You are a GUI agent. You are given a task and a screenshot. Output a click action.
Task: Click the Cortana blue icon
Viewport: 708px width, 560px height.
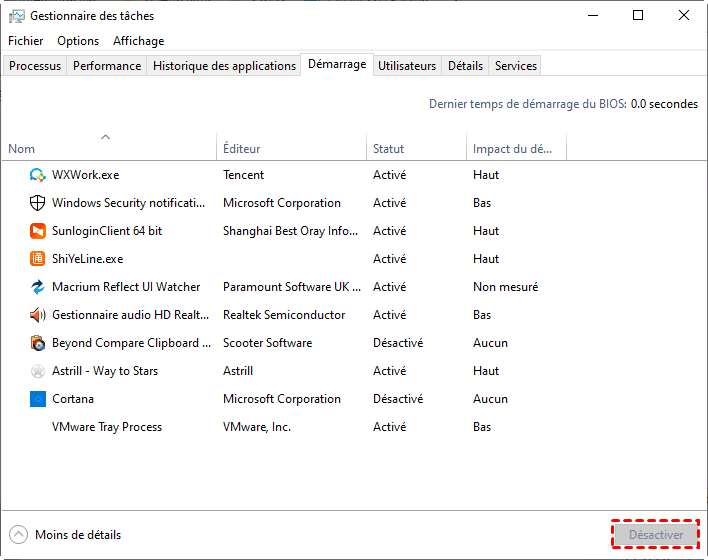(37, 399)
